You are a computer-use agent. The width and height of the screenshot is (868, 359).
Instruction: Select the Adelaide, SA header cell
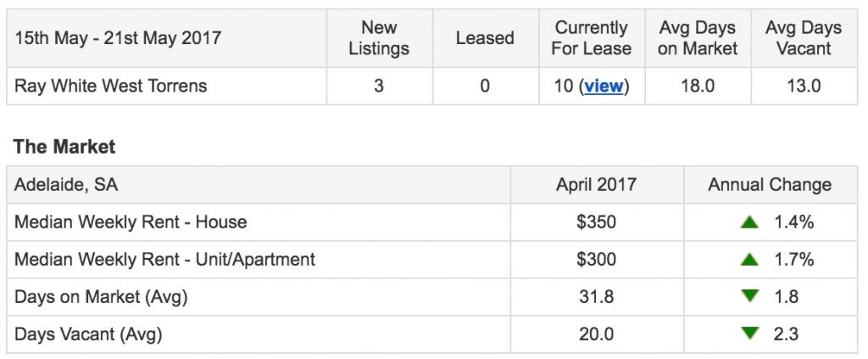coord(259,185)
